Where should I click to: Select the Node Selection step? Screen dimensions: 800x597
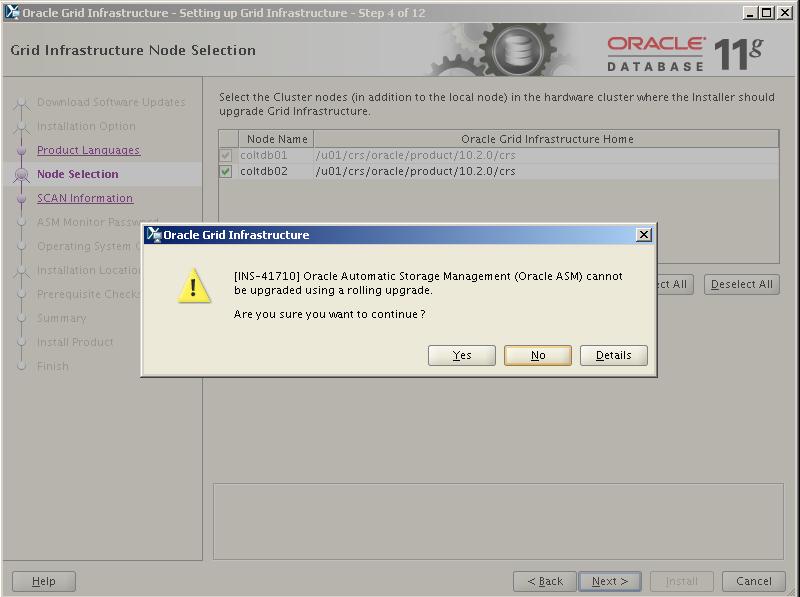(x=78, y=174)
